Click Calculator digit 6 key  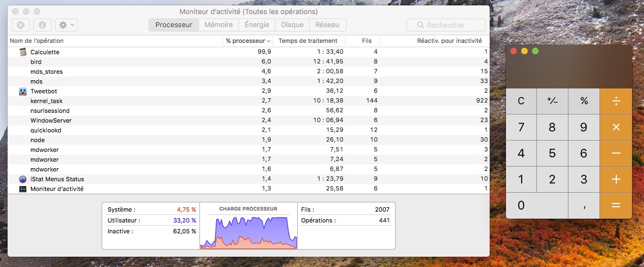click(584, 154)
